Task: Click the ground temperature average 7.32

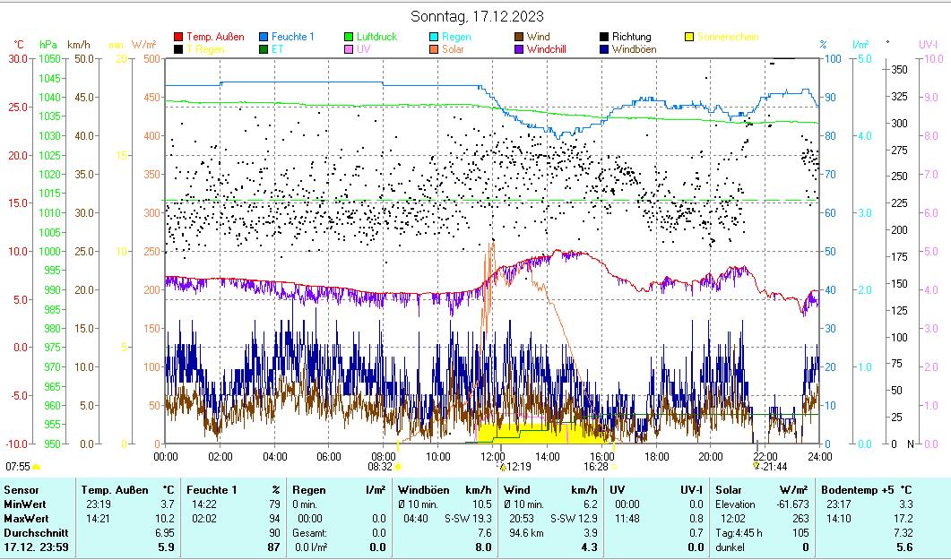Action: (x=903, y=533)
